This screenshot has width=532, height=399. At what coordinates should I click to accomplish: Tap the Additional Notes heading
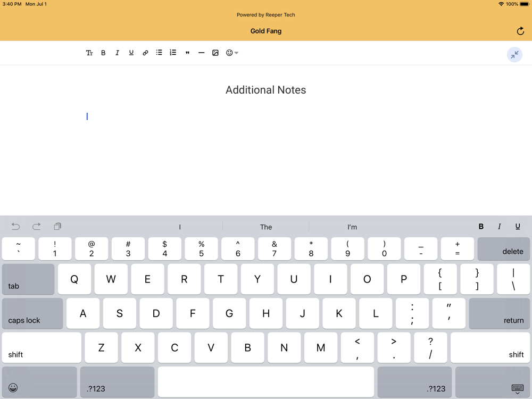(266, 90)
